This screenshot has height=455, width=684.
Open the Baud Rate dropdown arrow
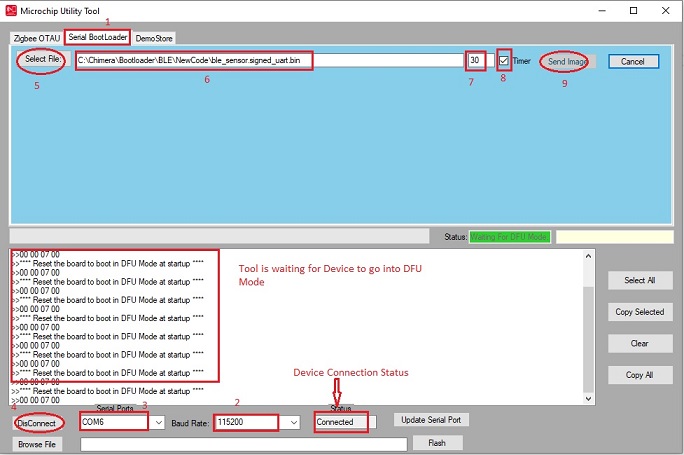(x=293, y=423)
